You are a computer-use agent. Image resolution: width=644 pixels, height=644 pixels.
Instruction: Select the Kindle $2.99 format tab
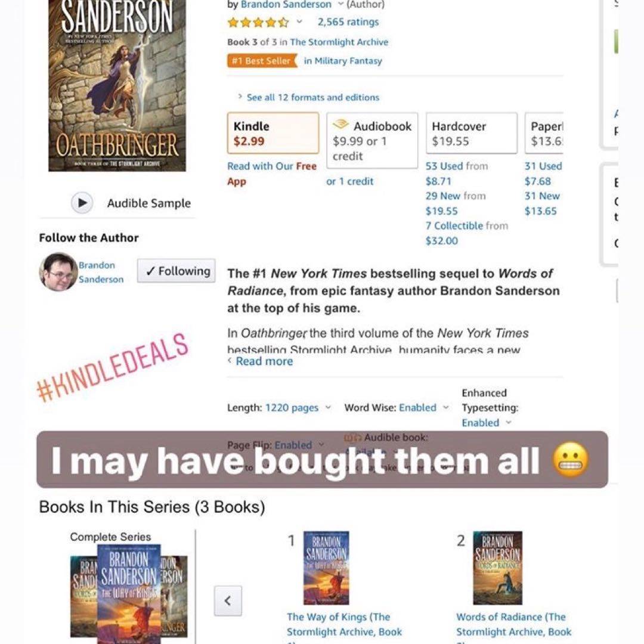273,133
